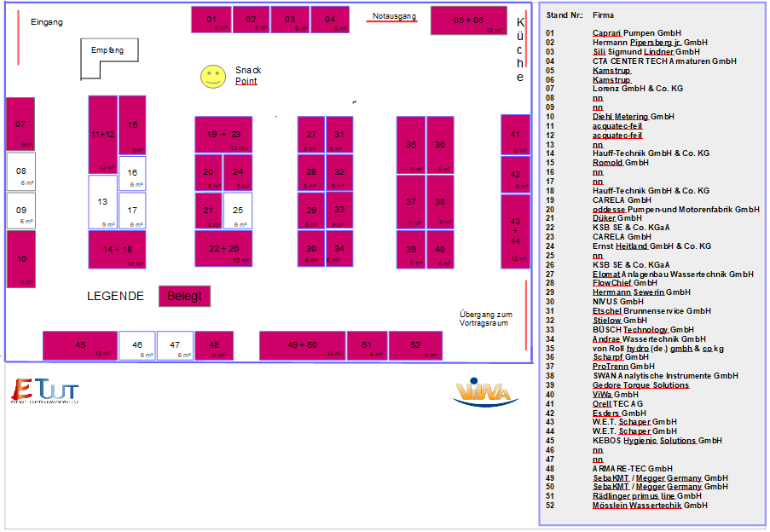This screenshot has height=532, width=770.
Task: Select the free booth 17
Action: (132, 211)
